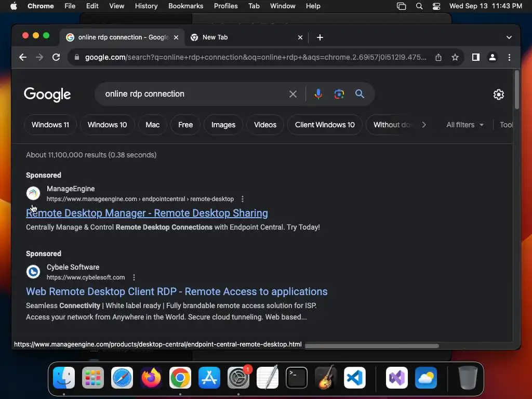The width and height of the screenshot is (532, 399).
Task: Switch to Images results
Action: coord(223,125)
